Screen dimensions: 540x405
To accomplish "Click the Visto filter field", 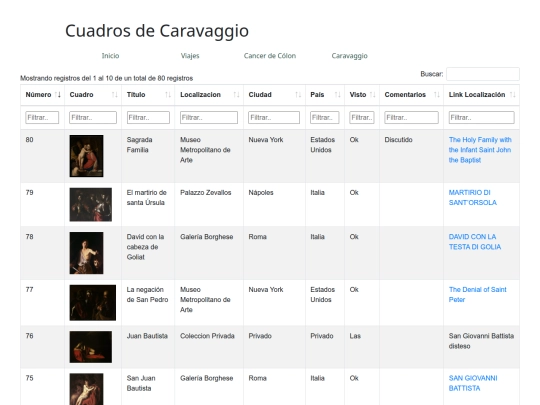I will click(x=362, y=117).
